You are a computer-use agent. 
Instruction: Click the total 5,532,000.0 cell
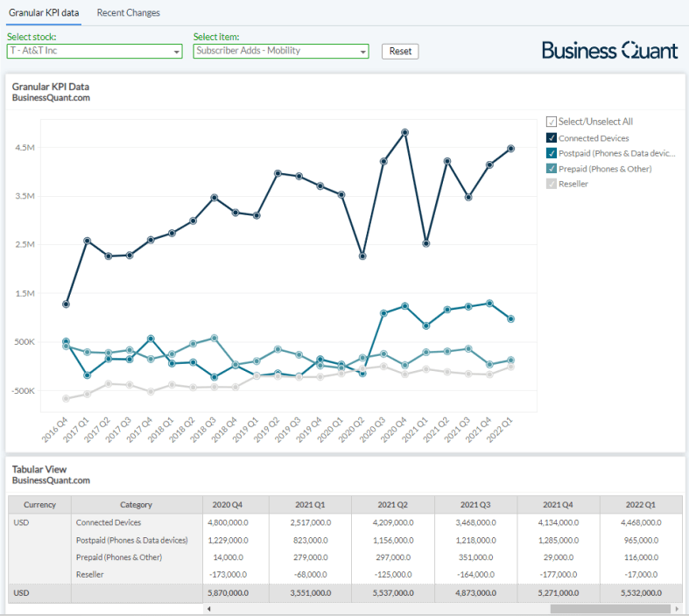(641, 592)
